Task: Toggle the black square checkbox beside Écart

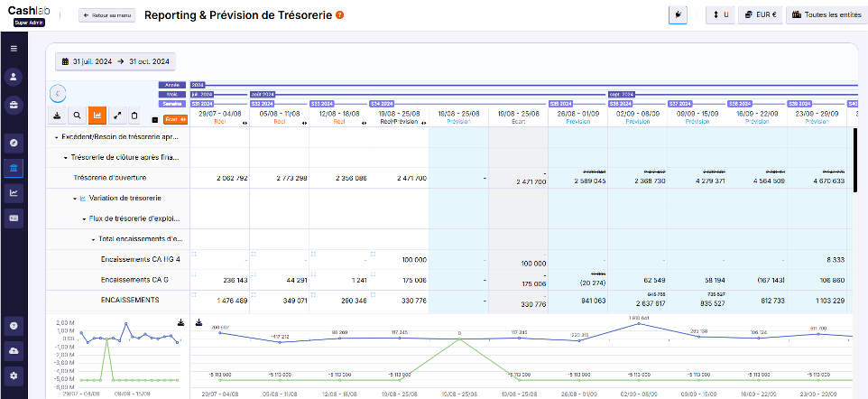Action: tap(155, 119)
